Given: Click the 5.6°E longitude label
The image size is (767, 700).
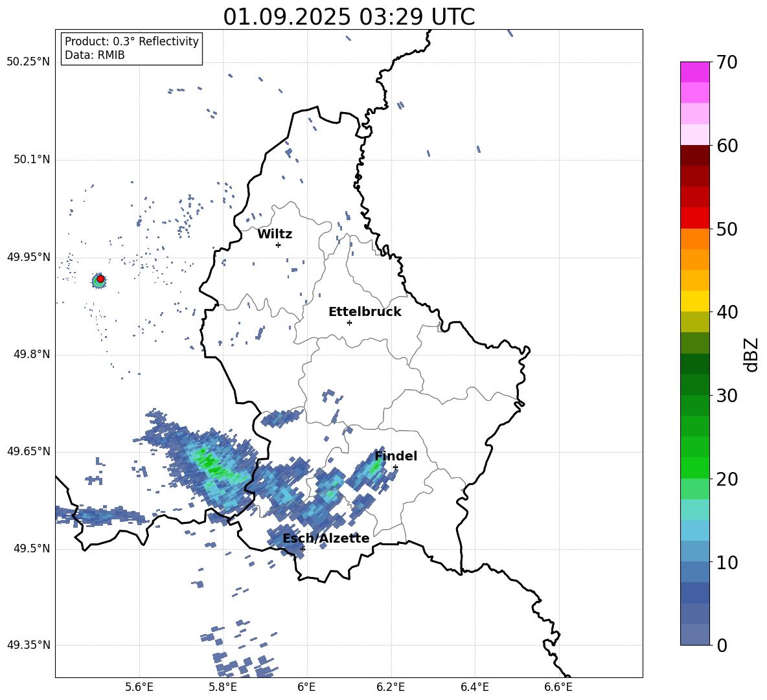Looking at the screenshot, I should (139, 688).
